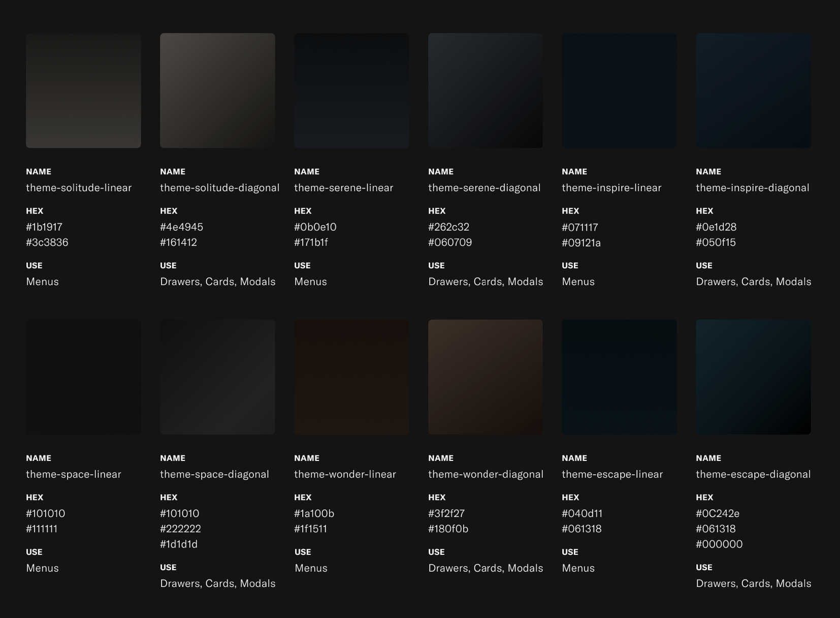
Task: Click Menus use text under theme-wonder-linear
Action: 311,568
